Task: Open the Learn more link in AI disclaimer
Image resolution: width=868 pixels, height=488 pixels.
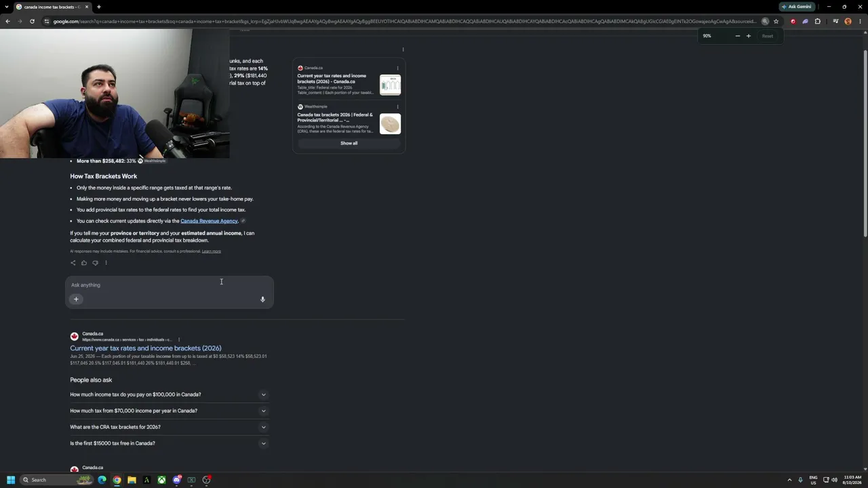Action: coord(212,251)
